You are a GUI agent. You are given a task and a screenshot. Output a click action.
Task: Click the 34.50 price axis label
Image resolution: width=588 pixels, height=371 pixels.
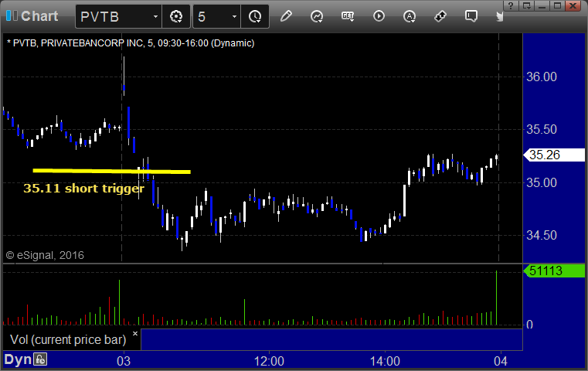[542, 235]
